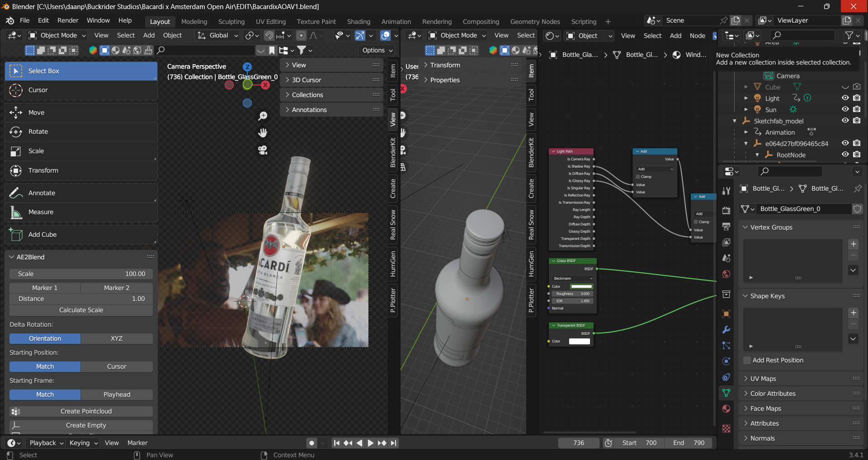The width and height of the screenshot is (868, 460).
Task: Open the Texture properties tab icon
Action: click(x=726, y=428)
